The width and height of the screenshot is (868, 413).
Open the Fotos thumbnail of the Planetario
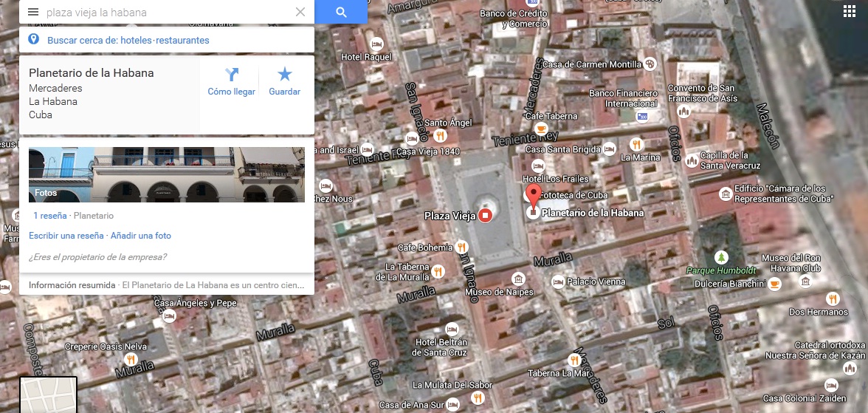coord(167,174)
